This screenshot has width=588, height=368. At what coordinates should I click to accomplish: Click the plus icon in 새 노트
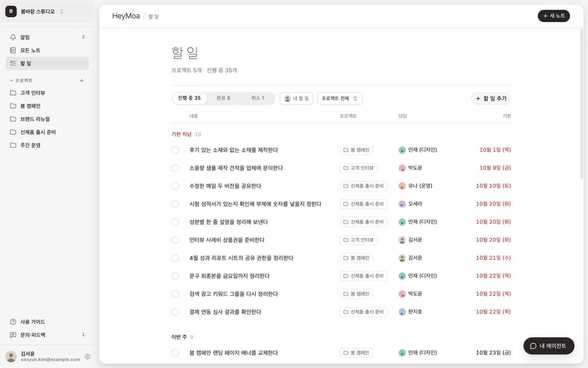click(x=545, y=16)
